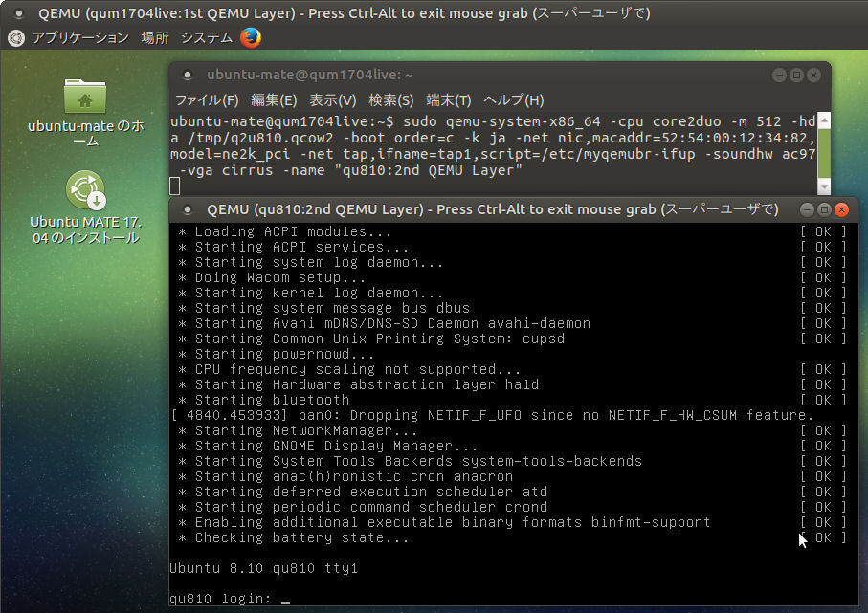Image resolution: width=868 pixels, height=613 pixels.
Task: Open the ubuntu-mate home folder icon
Action: tap(85, 97)
